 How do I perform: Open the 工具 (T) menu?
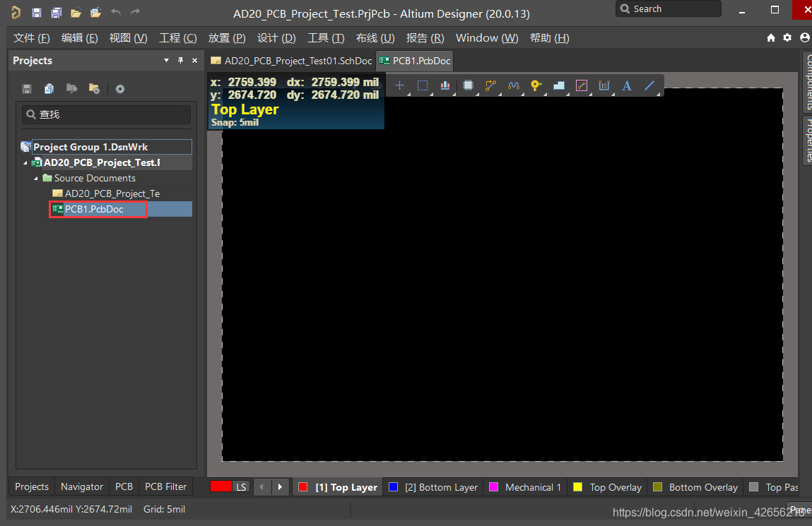(326, 37)
